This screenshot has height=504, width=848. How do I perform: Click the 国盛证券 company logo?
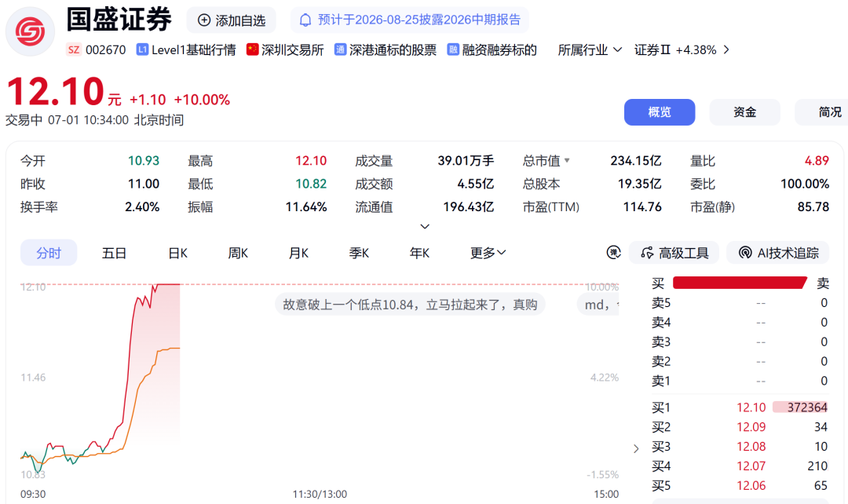point(31,31)
